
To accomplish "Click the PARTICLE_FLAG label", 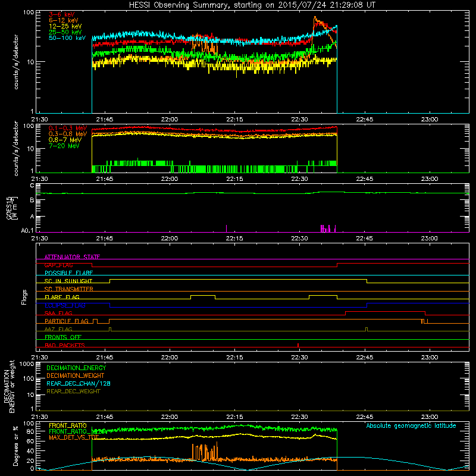I will pyautogui.click(x=67, y=321).
